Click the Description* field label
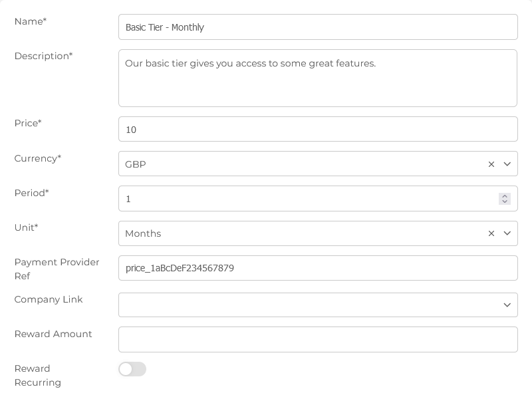Viewport: 532px width, 395px height. click(x=43, y=56)
